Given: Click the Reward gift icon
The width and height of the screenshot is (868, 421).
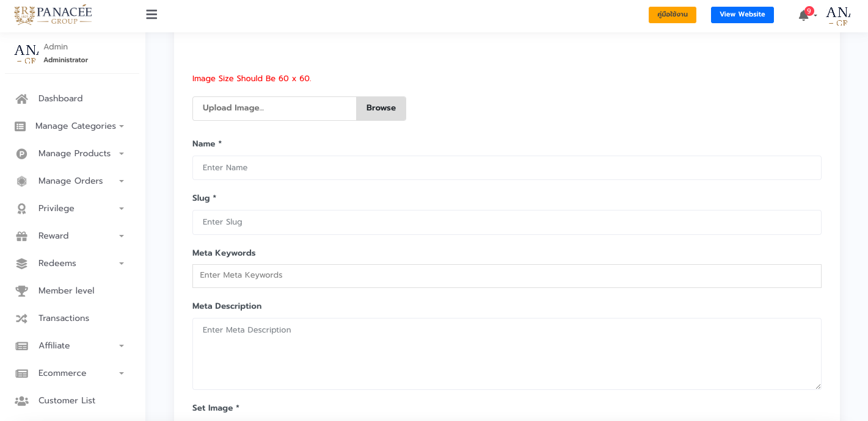Looking at the screenshot, I should pos(21,236).
